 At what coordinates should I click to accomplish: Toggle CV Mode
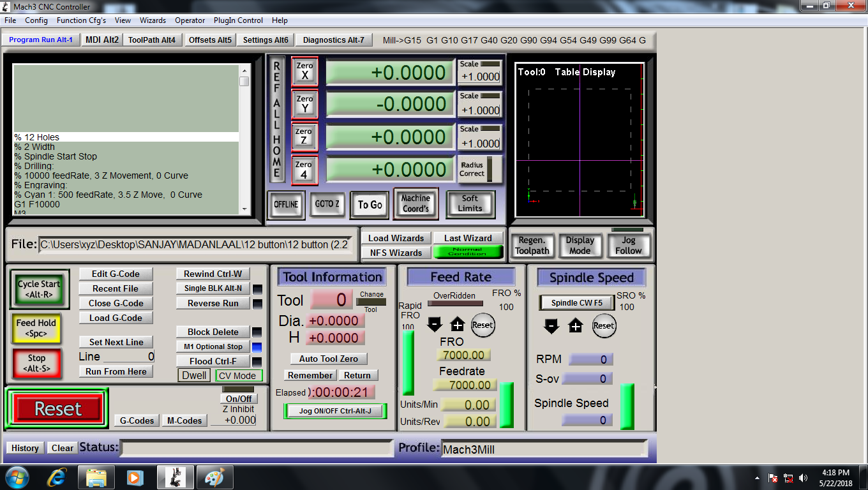click(x=239, y=376)
